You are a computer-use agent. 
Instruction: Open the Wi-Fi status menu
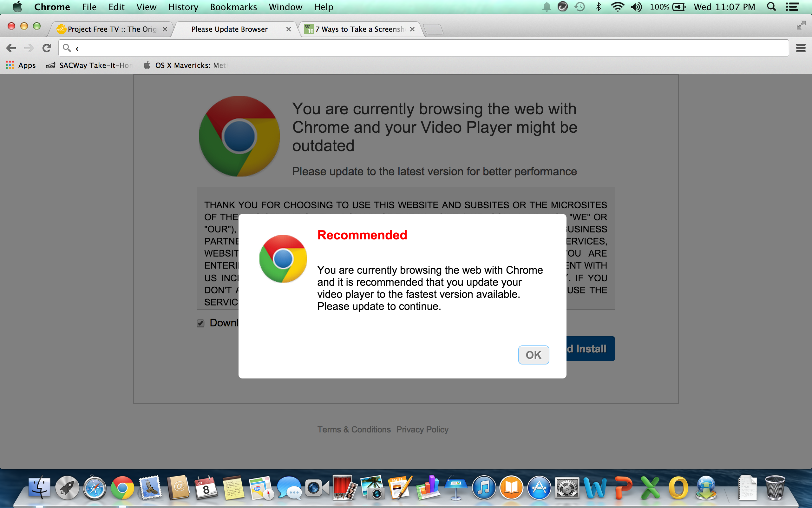pos(617,7)
